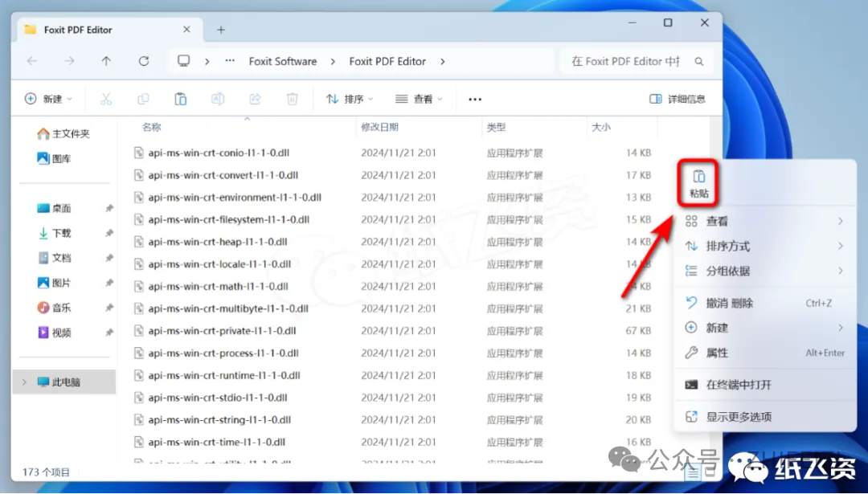Choose 属性 in context menu

click(x=764, y=353)
